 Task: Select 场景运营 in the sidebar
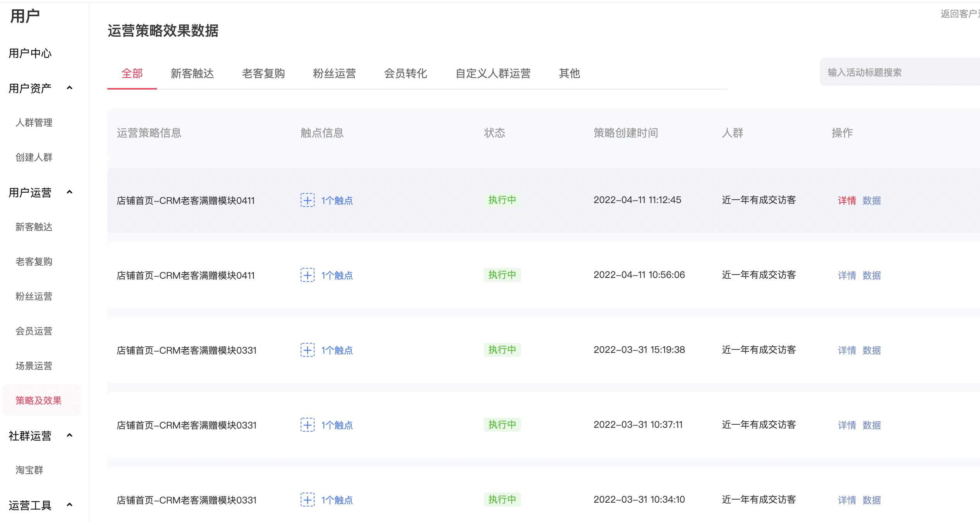(x=34, y=366)
